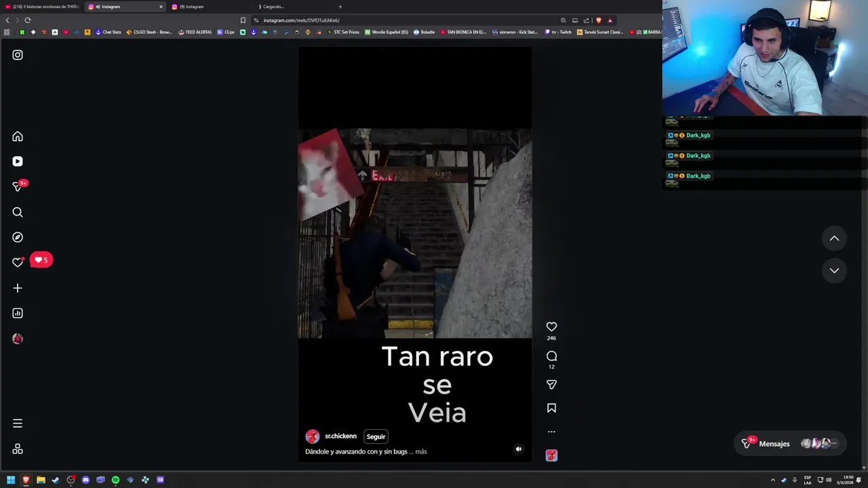Open the reel comments bubble icon
The height and width of the screenshot is (488, 868).
point(551,356)
